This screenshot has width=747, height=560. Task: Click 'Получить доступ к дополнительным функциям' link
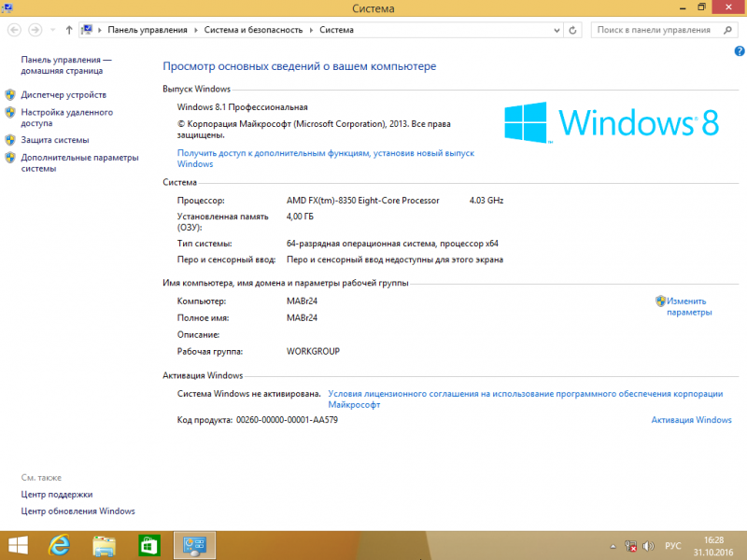326,158
